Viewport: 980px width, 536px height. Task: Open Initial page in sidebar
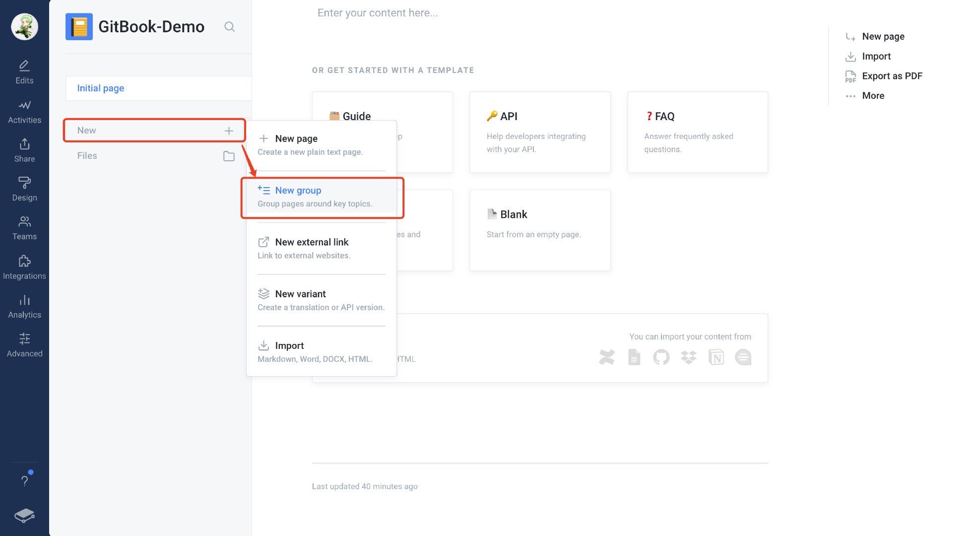click(x=101, y=88)
